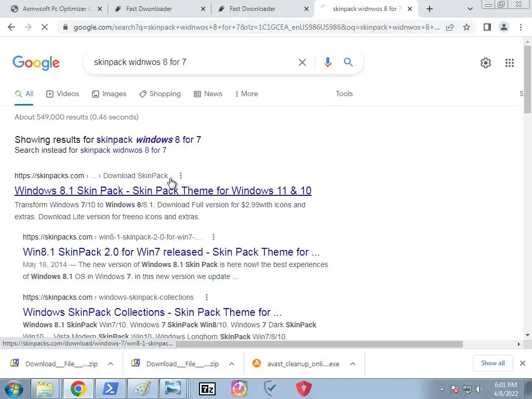This screenshot has width=532, height=399.
Task: Click the vertical page scrollbar thumb
Action: [x=527, y=79]
